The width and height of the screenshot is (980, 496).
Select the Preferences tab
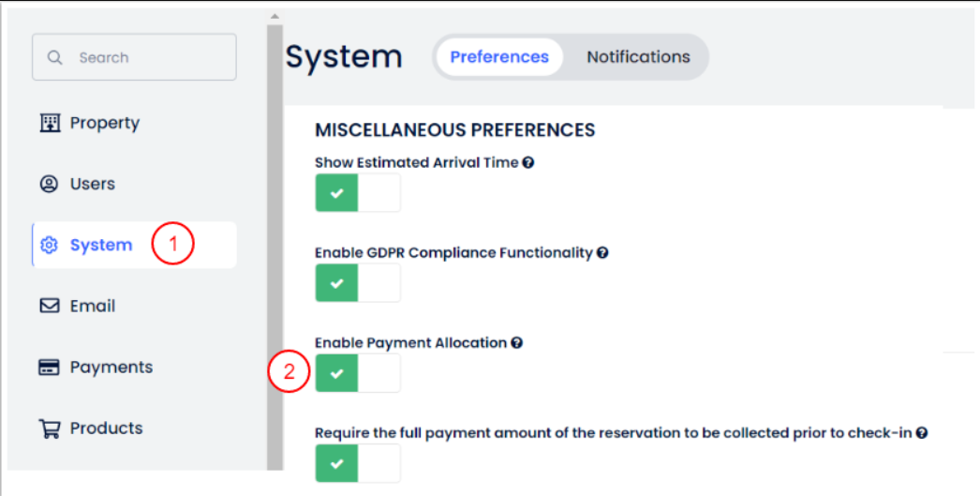(499, 57)
